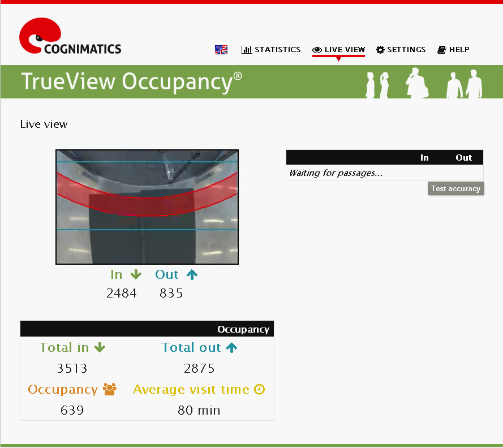
Task: Click the TrueView Occupancy banner title
Action: pos(131,82)
